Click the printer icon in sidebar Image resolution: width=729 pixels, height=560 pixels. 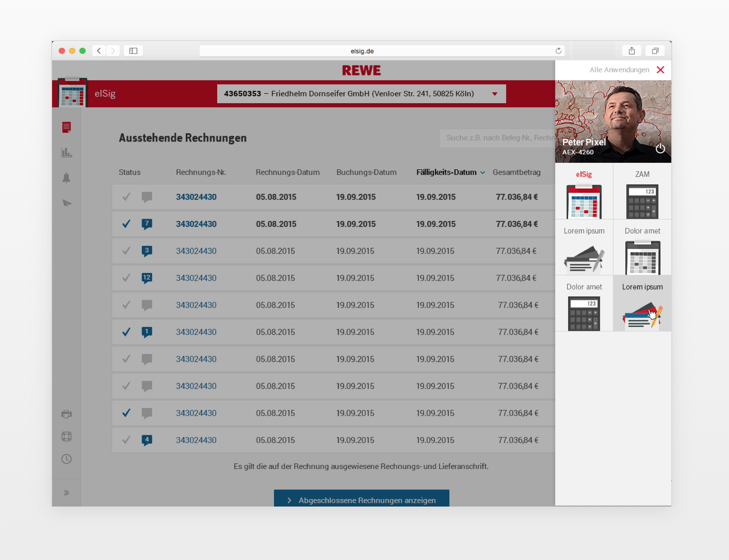pos(67,414)
